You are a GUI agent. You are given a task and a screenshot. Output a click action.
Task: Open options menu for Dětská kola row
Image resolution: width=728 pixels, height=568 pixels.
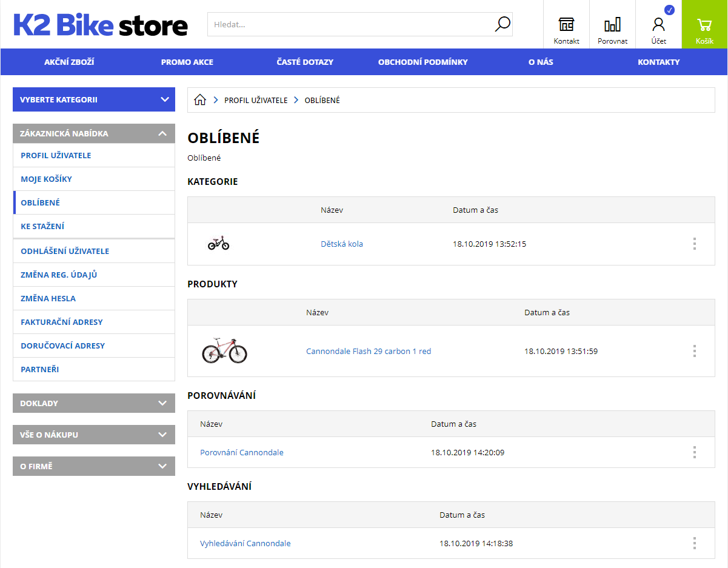click(x=694, y=244)
